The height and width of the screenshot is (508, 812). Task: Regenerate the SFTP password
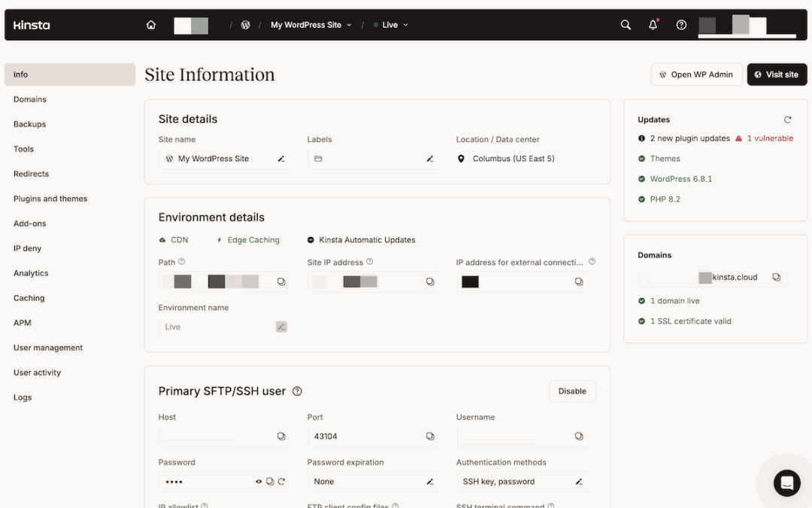(281, 482)
